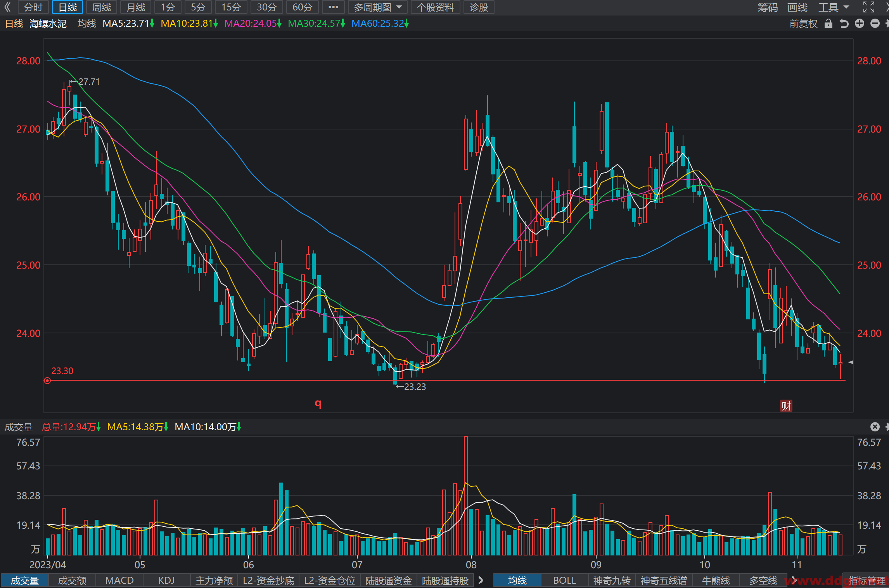Switch to 陆股通资金 indicator
Viewport: 889px width, 588px height.
389,580
